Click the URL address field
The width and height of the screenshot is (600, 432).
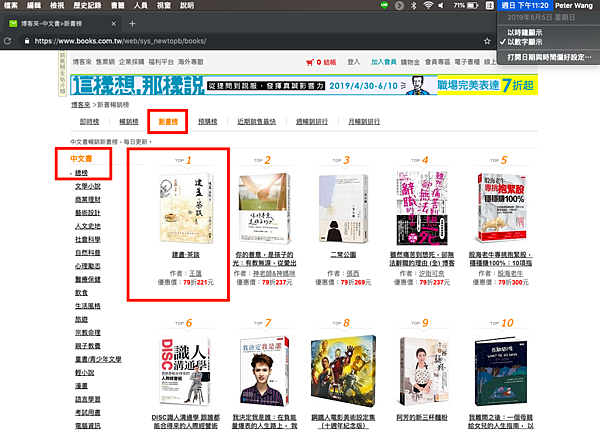(253, 41)
